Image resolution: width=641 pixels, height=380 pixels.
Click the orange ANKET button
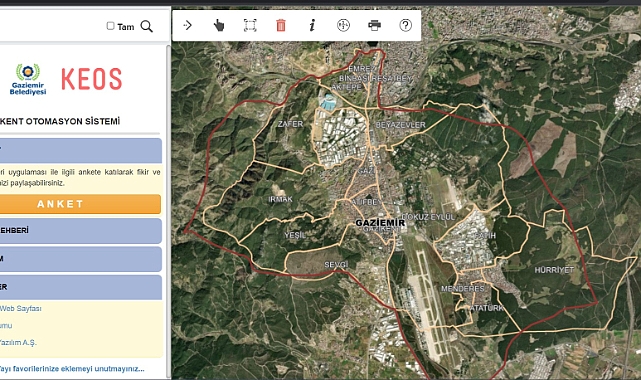click(x=80, y=204)
